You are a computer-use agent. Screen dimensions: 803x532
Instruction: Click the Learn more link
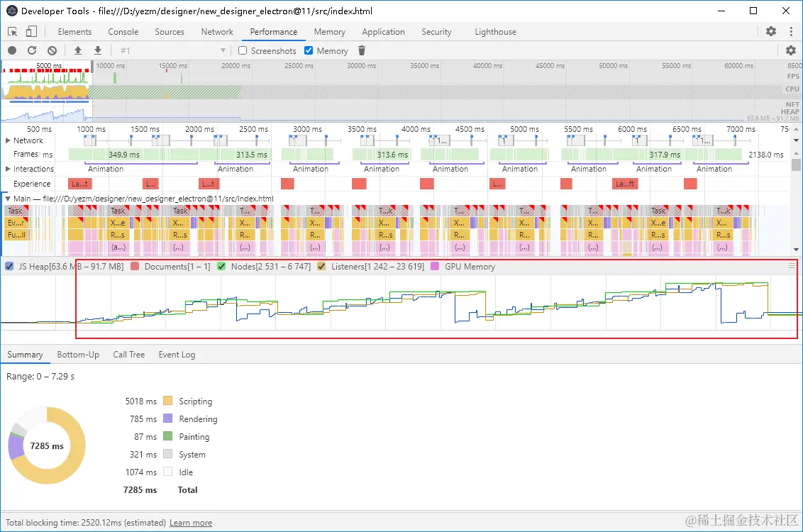click(x=191, y=523)
